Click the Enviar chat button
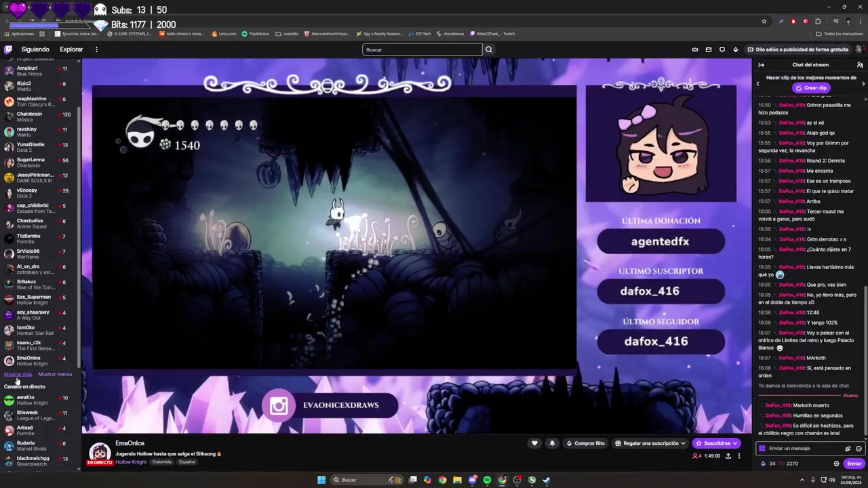The image size is (868, 488). coord(854,464)
